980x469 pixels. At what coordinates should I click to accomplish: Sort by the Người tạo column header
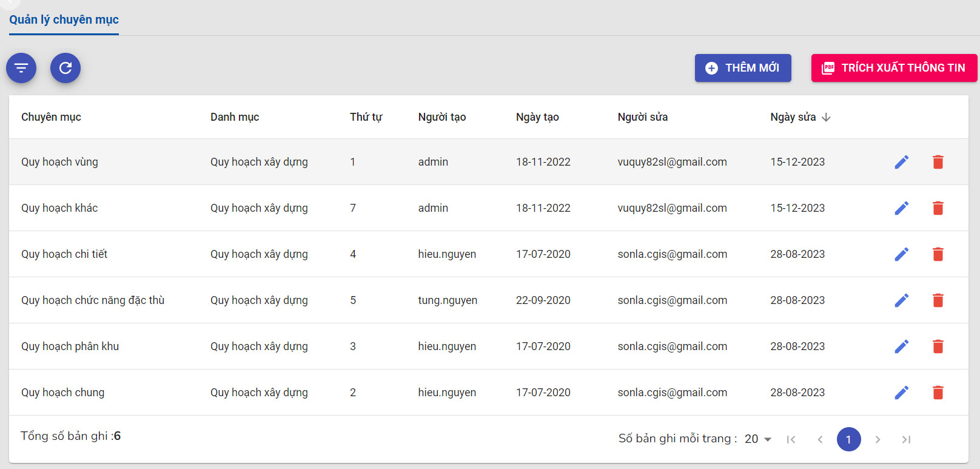[x=442, y=117]
